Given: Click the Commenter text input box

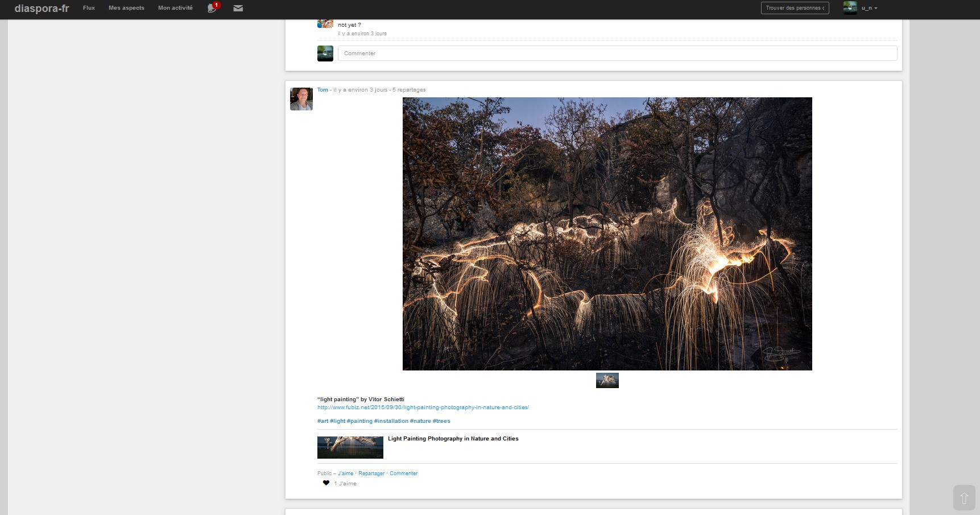Looking at the screenshot, I should (617, 53).
